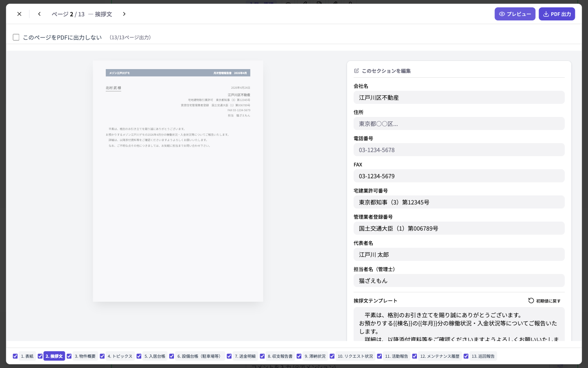588x368 pixels.
Task: Open the 6. 設備台帳（駐車場等） tab
Action: click(200, 356)
